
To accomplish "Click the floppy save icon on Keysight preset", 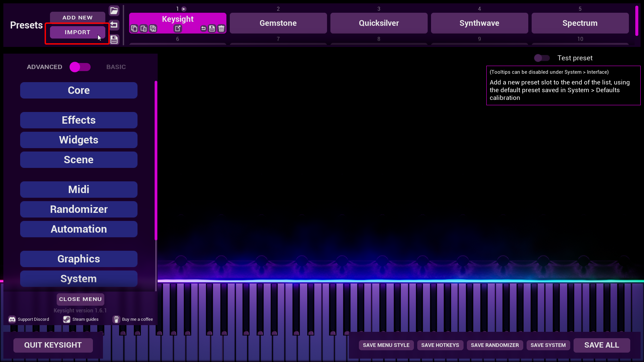I will 212,28.
